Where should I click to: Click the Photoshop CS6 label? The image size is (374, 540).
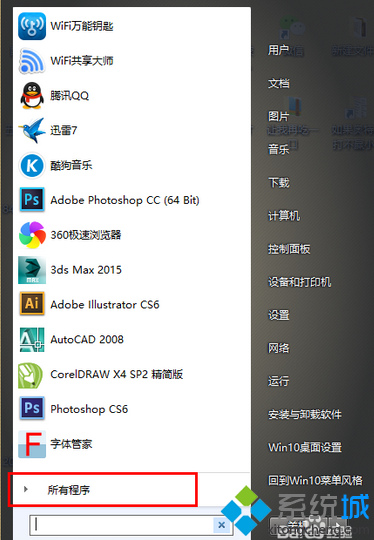click(x=89, y=409)
